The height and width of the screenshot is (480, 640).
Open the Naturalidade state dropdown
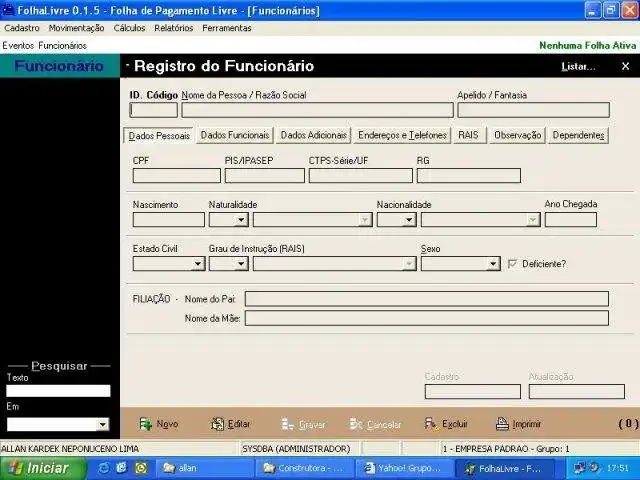[x=241, y=220]
